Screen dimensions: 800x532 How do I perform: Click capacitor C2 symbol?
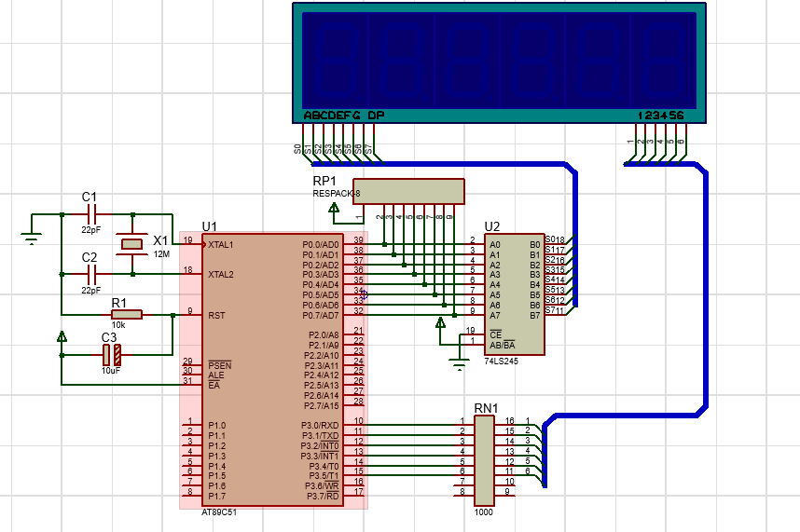(92, 274)
